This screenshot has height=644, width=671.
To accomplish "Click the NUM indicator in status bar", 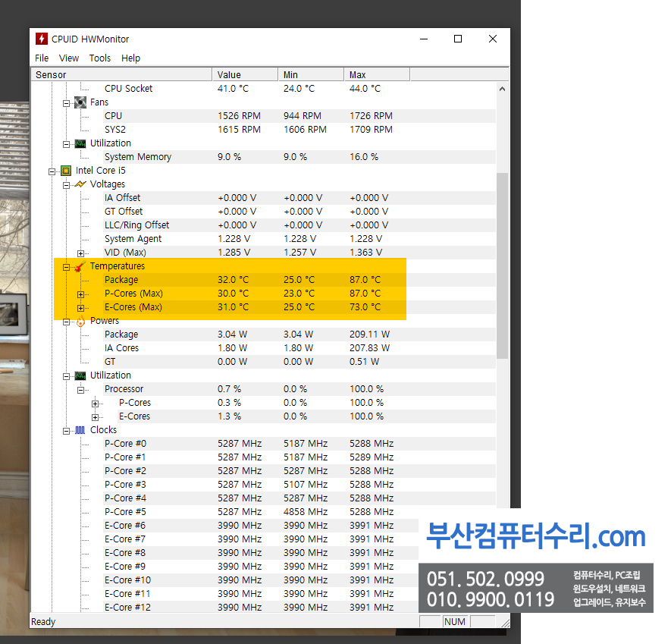I will (455, 622).
